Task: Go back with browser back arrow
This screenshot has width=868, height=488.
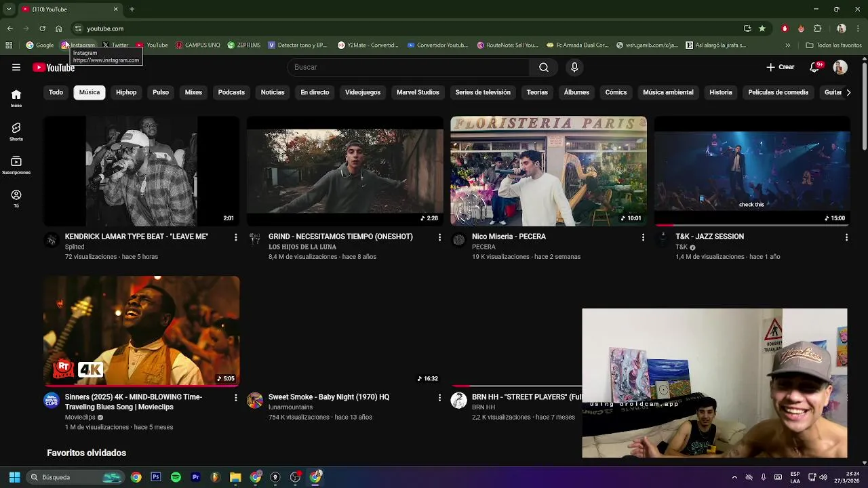Action: click(9, 28)
